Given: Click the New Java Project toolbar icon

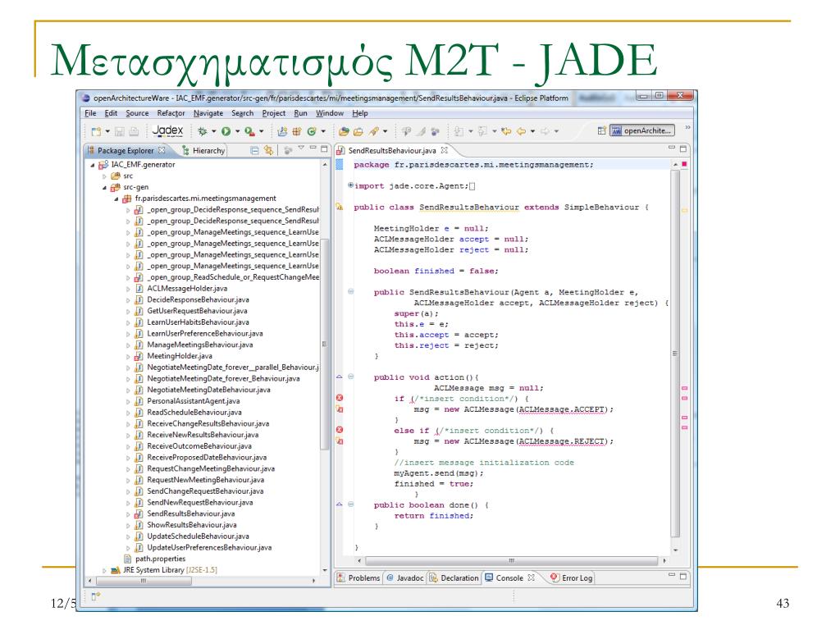Looking at the screenshot, I should (x=282, y=131).
